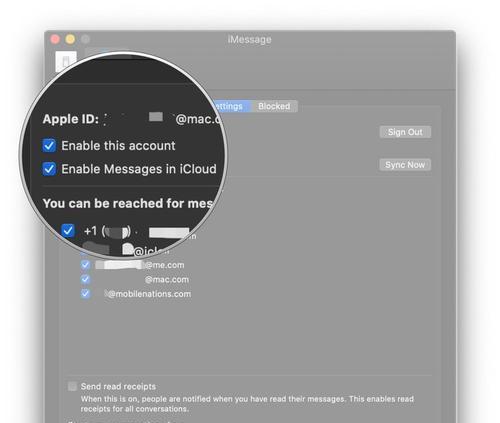This screenshot has width=500, height=423.
Task: Enable Send read receipts
Action: pos(72,386)
